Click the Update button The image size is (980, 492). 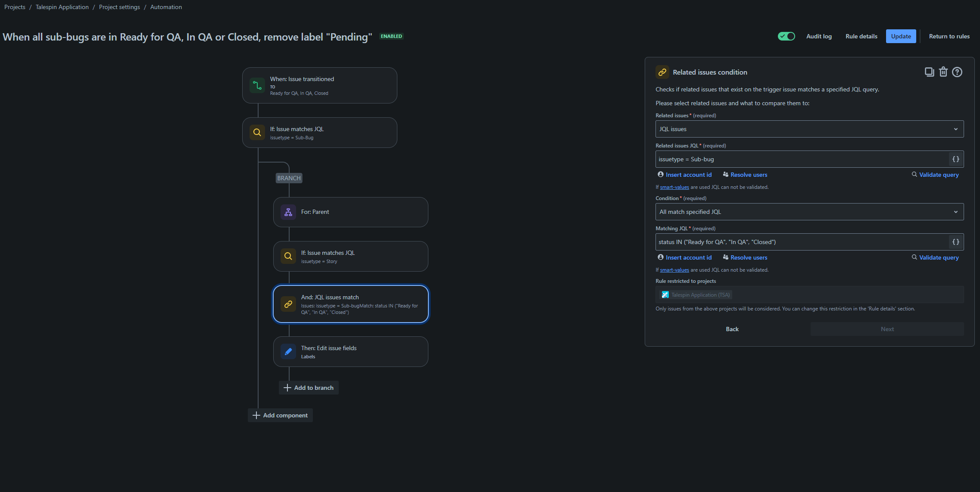[x=901, y=36]
